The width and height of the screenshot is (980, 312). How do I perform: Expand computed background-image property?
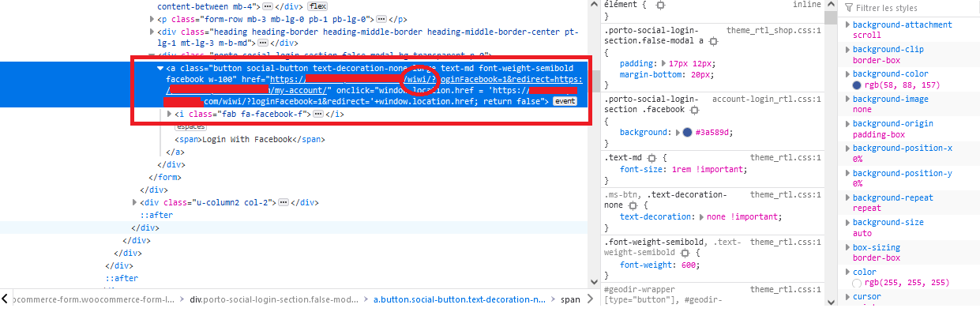[x=847, y=100]
